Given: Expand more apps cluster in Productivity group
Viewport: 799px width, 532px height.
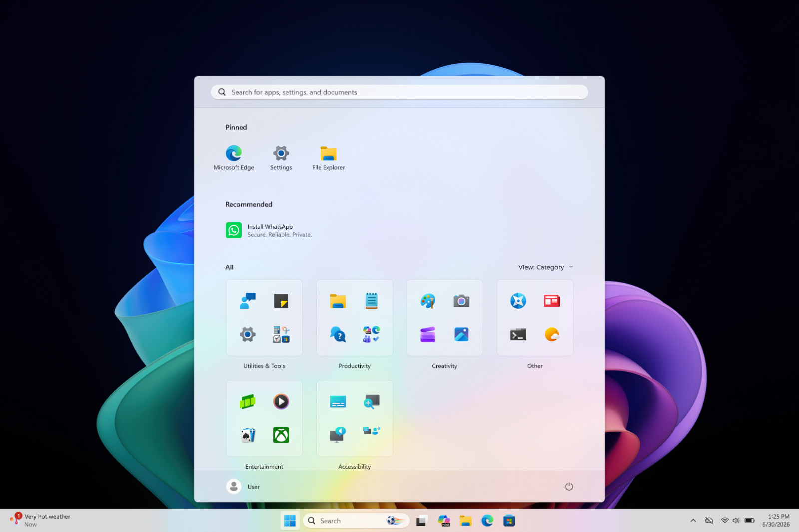Looking at the screenshot, I should click(x=371, y=334).
